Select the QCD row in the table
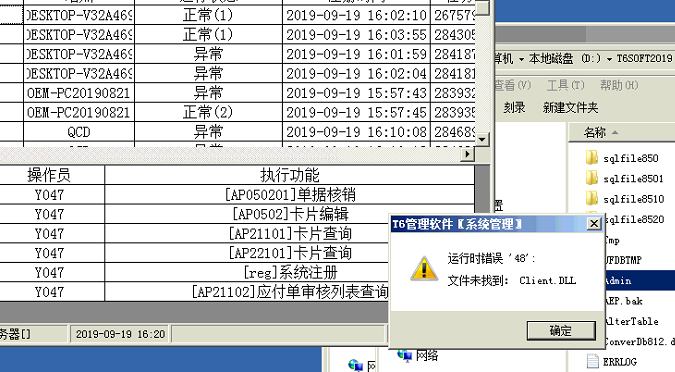This screenshot has height=372, width=675. pos(238,132)
